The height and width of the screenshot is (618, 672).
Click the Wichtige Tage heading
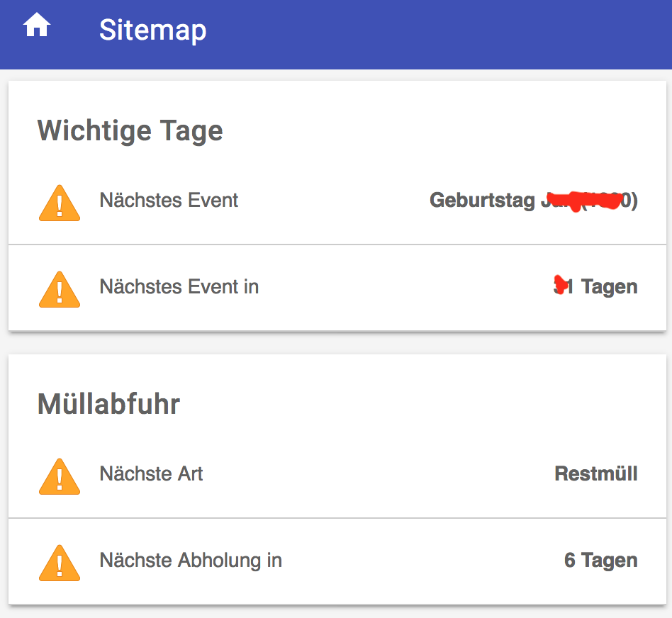click(130, 130)
